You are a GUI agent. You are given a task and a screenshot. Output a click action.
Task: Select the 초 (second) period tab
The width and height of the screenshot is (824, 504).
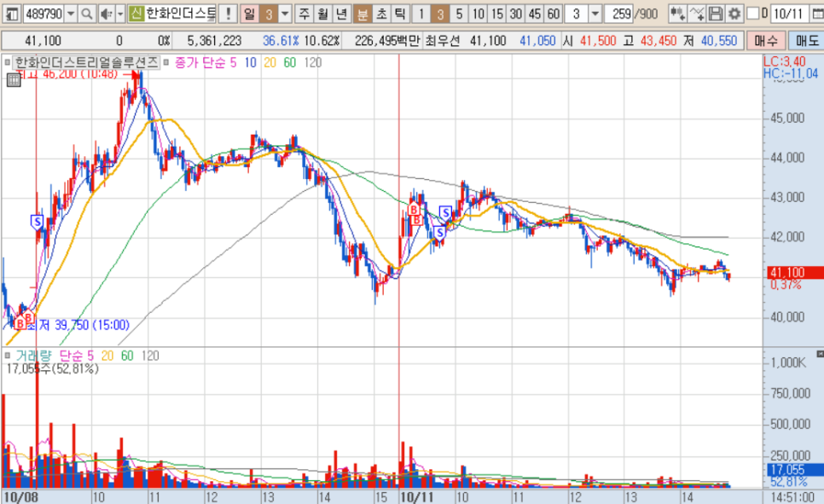tap(381, 14)
